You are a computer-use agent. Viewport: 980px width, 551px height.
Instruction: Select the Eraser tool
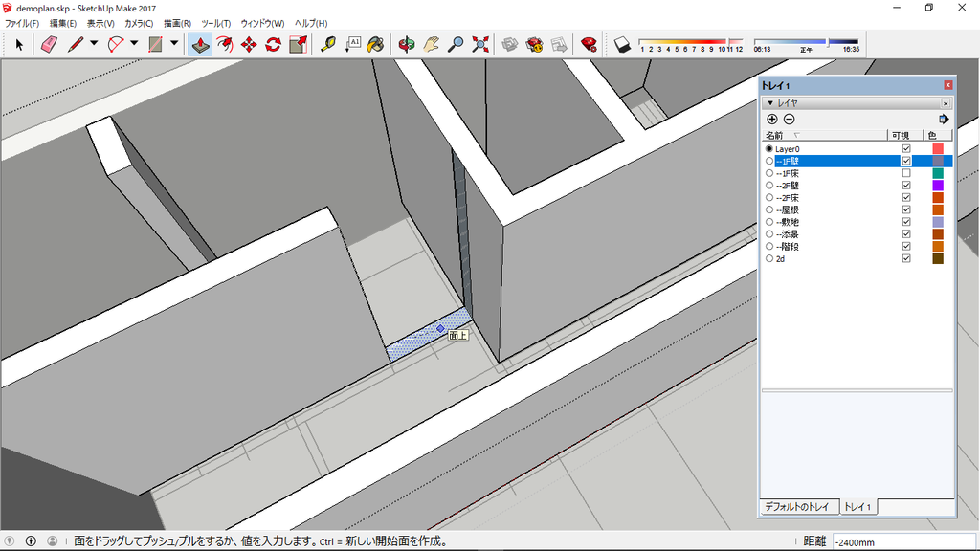[x=50, y=44]
